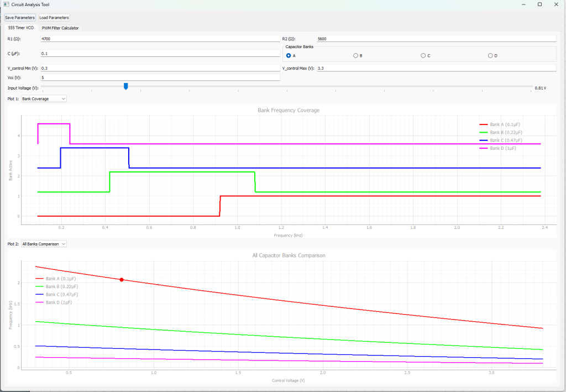Select capacitor bank A radio button
Viewport: 566px width, 392px height.
click(x=289, y=56)
